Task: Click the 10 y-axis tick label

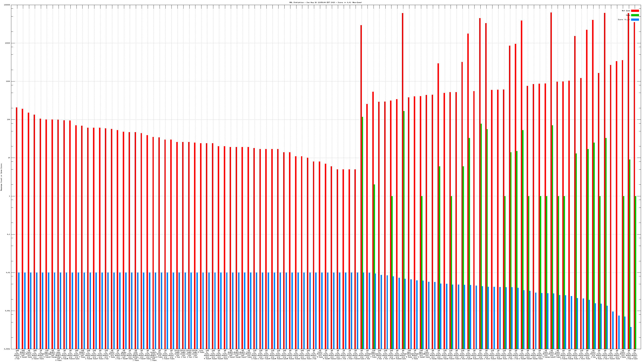Action: pos(9,158)
